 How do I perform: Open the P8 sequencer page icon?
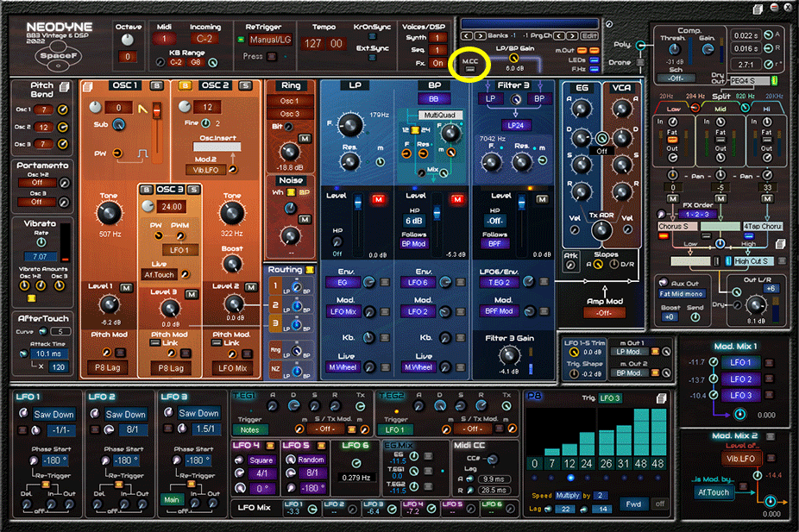point(662,398)
